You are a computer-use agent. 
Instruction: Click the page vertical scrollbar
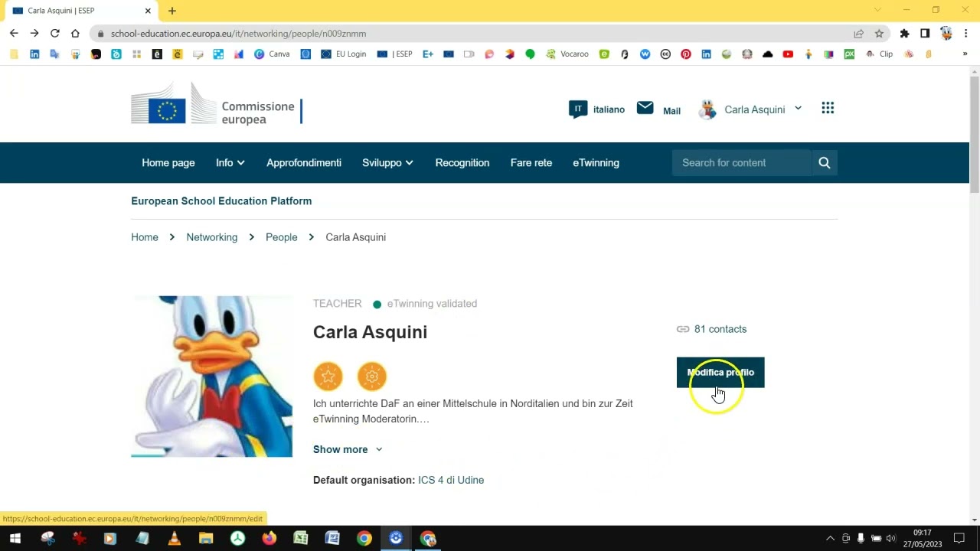[x=975, y=135]
